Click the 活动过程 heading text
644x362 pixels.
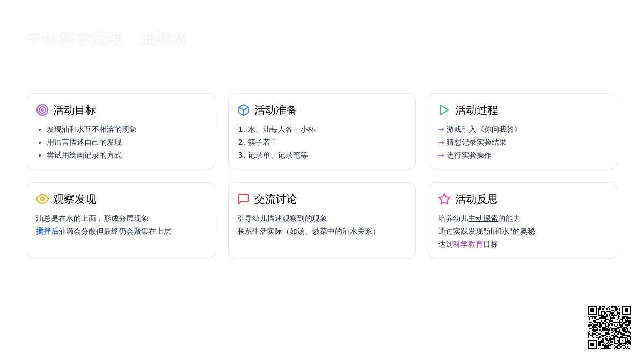(477, 110)
